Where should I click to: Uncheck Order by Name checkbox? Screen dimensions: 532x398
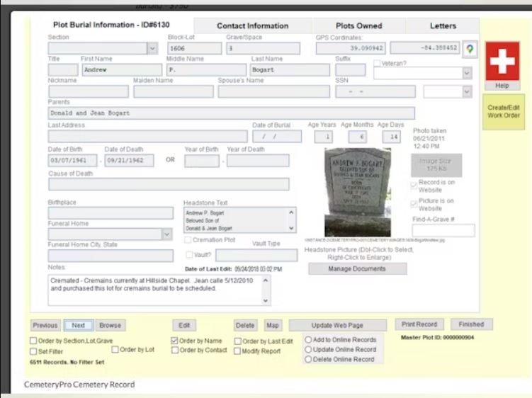(174, 341)
